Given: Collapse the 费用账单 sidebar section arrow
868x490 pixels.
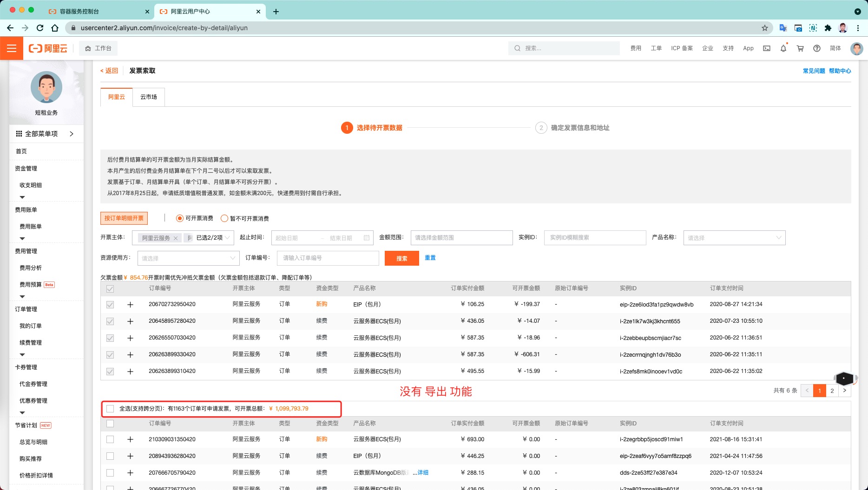Looking at the screenshot, I should [22, 239].
